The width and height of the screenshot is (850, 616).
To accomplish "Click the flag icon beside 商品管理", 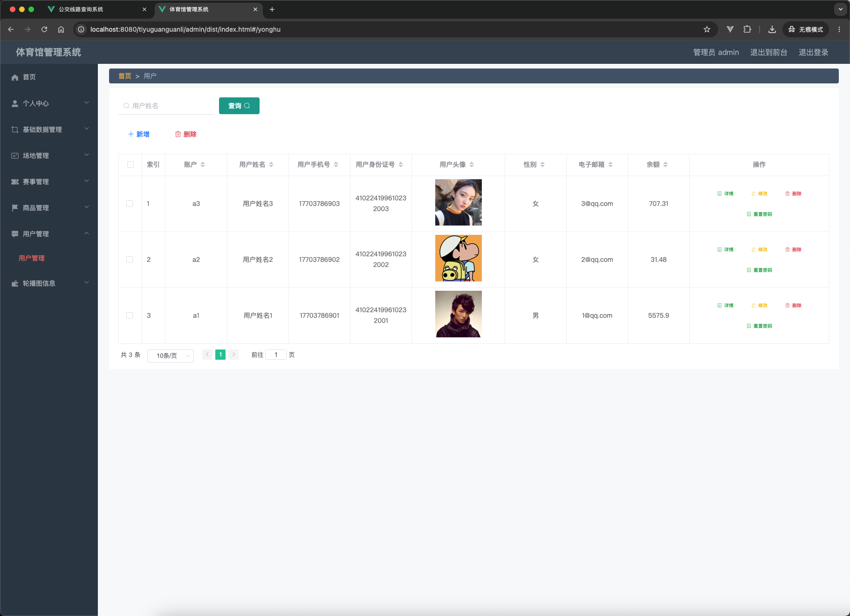I will coord(15,208).
